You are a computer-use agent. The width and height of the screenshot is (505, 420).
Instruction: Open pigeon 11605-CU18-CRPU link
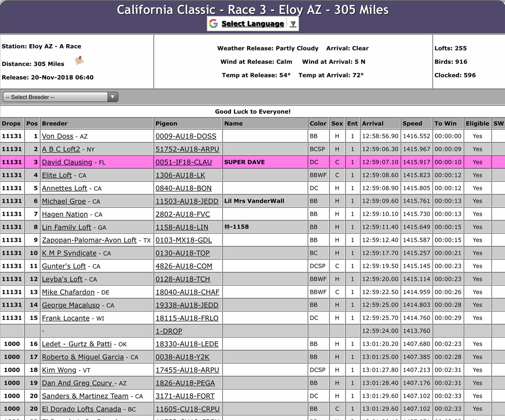pos(187,409)
